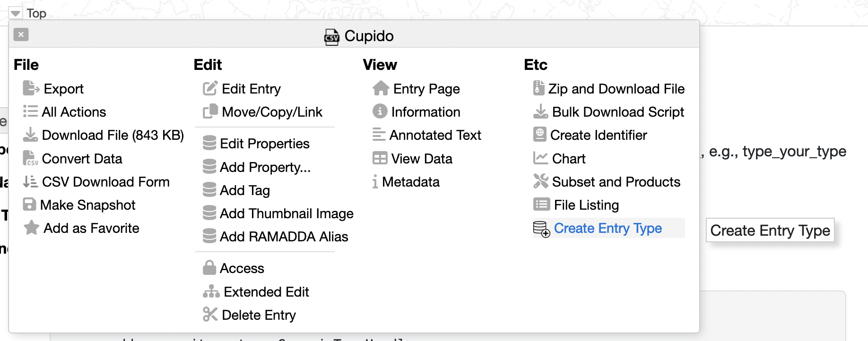Viewport: 868px width, 341px height.
Task: Expand the Top dropdown arrow
Action: pos(16,13)
